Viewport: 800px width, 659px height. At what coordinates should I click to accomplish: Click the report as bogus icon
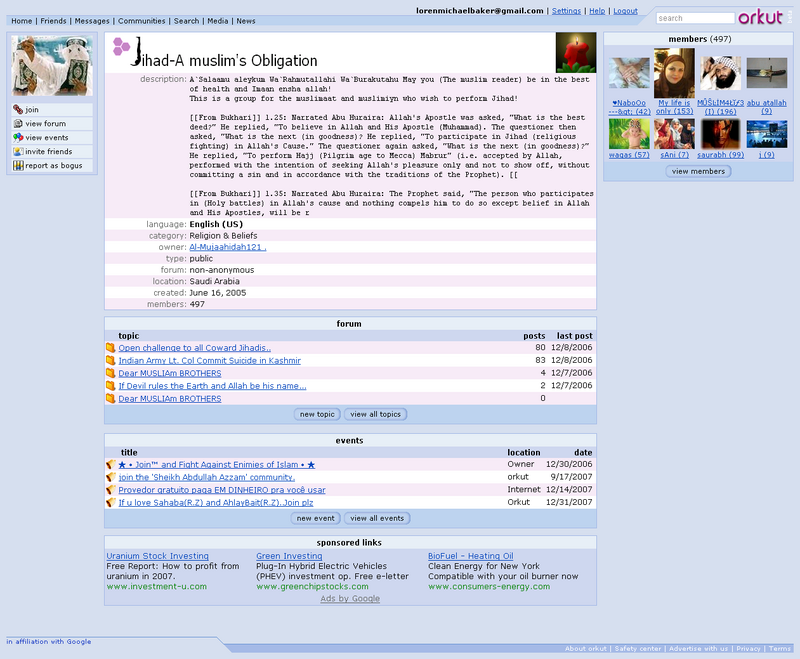18,165
